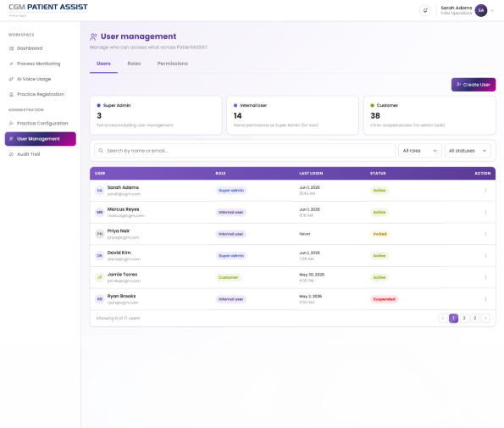Expand the account menu chevron
Viewport: 504px width, 428px height.
click(x=492, y=11)
